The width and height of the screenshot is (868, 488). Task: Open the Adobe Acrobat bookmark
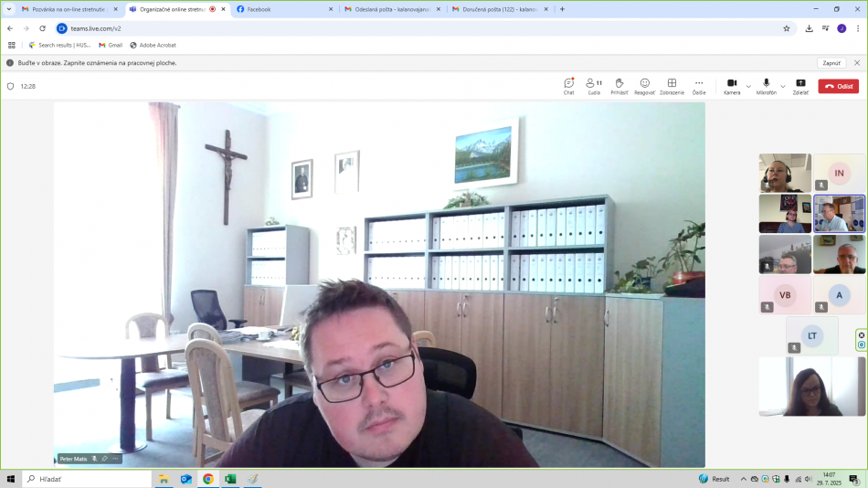tap(153, 46)
